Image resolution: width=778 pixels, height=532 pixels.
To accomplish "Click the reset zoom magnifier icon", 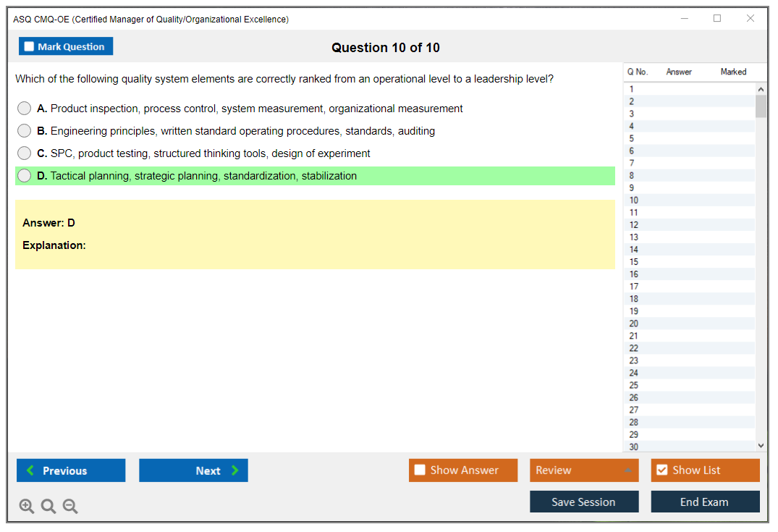I will 48,507.
